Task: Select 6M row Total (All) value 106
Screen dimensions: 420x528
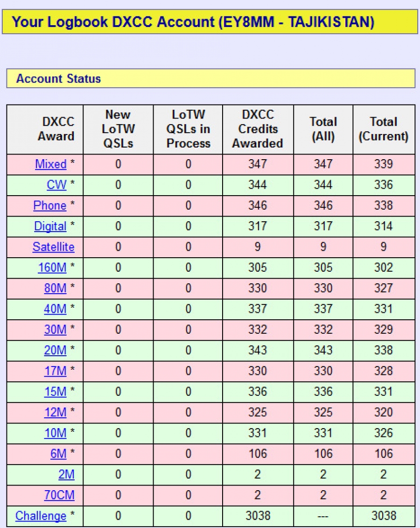Action: (x=323, y=454)
